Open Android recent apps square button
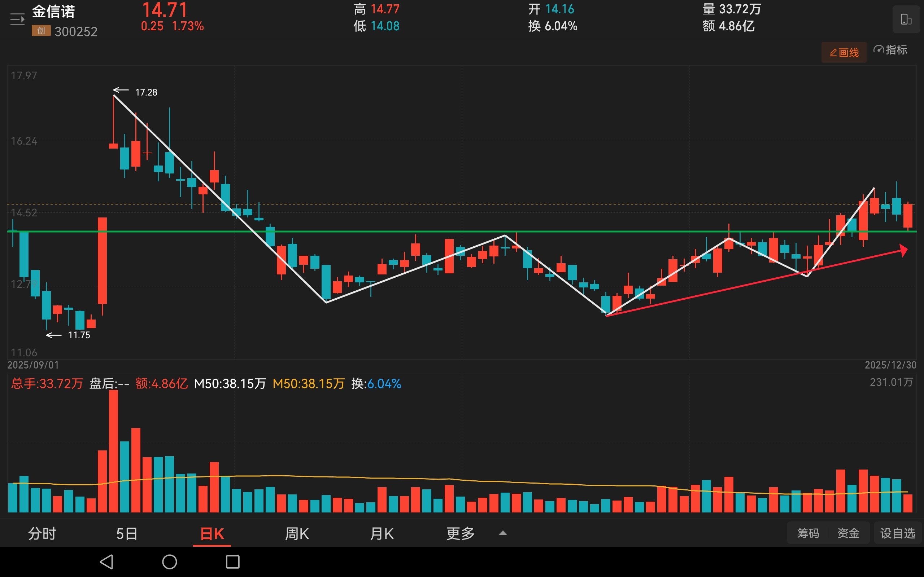Screen dimensions: 924x577 pos(232,562)
